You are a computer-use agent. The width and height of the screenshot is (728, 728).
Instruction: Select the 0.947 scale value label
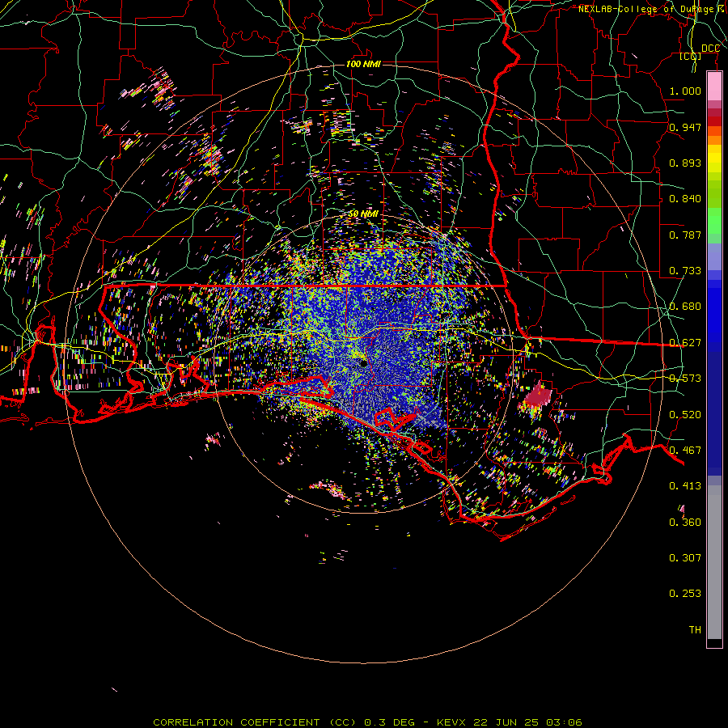tap(685, 127)
